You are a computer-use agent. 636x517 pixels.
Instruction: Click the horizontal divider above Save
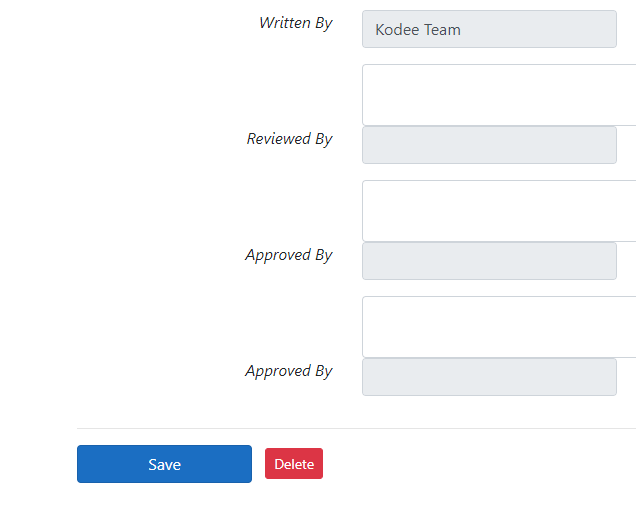coord(356,428)
